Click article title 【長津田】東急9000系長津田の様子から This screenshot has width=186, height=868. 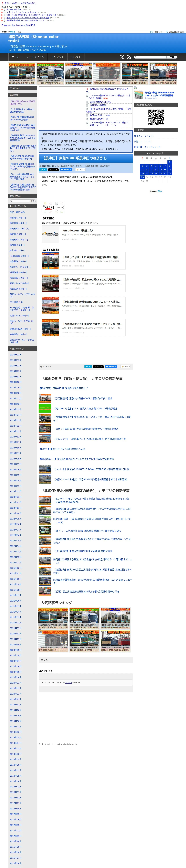pos(75,158)
